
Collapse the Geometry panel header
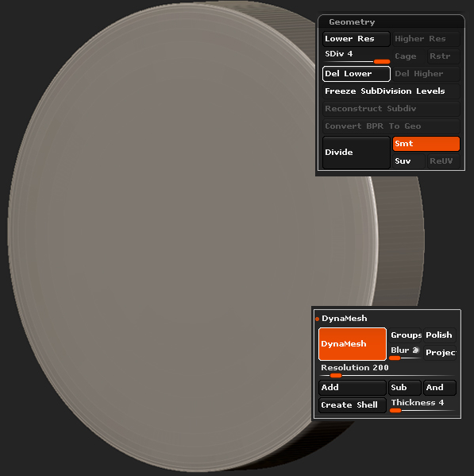[x=391, y=22]
